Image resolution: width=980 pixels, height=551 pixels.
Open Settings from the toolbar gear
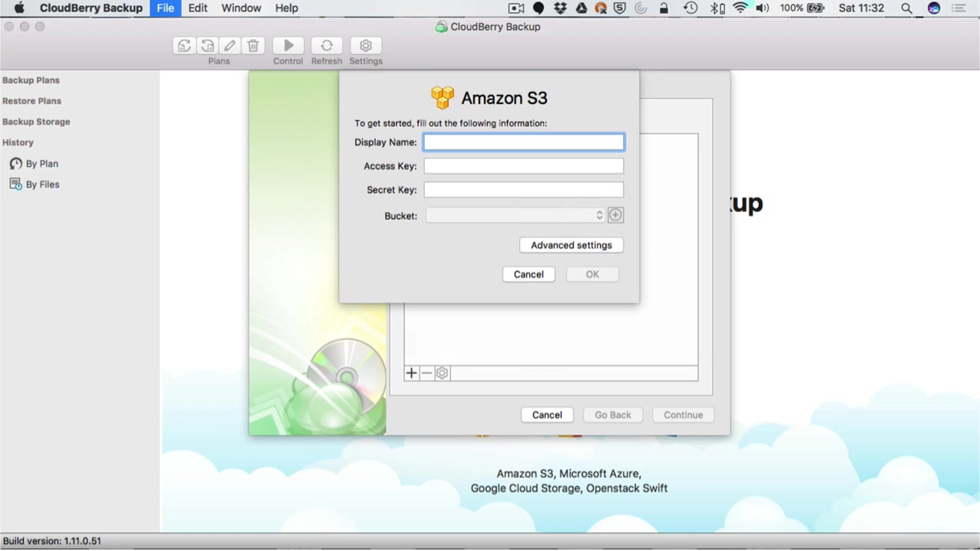click(x=366, y=46)
